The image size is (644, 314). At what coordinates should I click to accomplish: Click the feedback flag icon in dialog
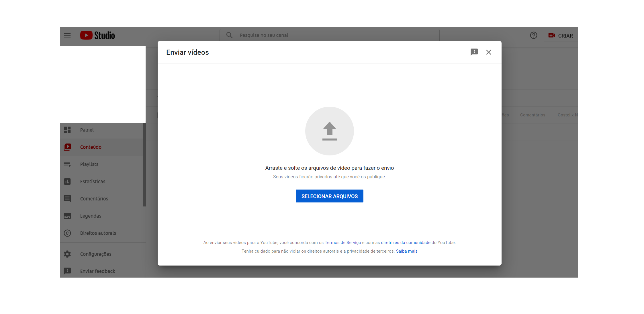(474, 52)
